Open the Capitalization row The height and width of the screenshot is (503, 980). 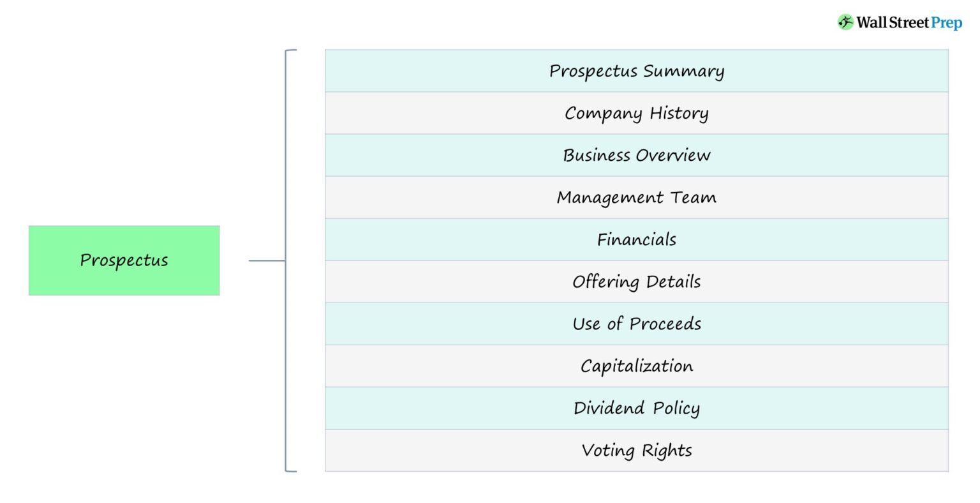tap(637, 366)
